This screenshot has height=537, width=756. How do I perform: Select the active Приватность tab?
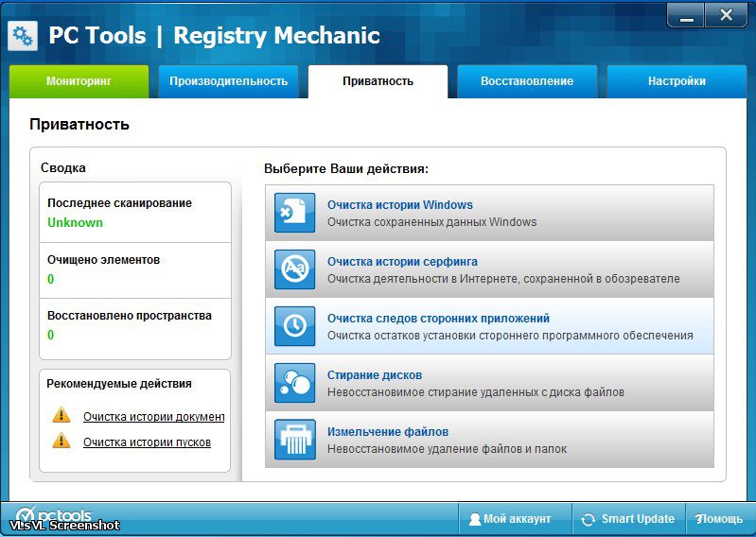pyautogui.click(x=378, y=81)
